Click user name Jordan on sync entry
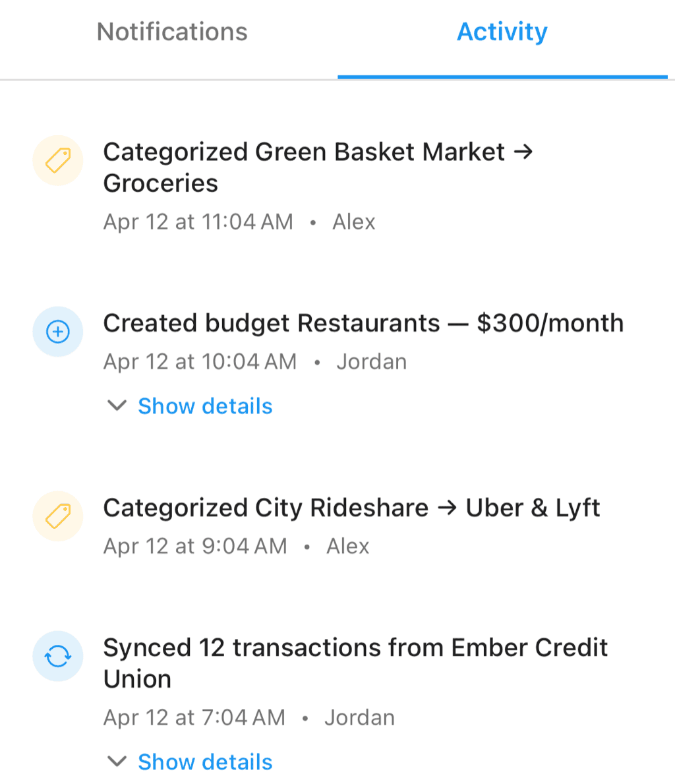The image size is (675, 784). tap(359, 717)
